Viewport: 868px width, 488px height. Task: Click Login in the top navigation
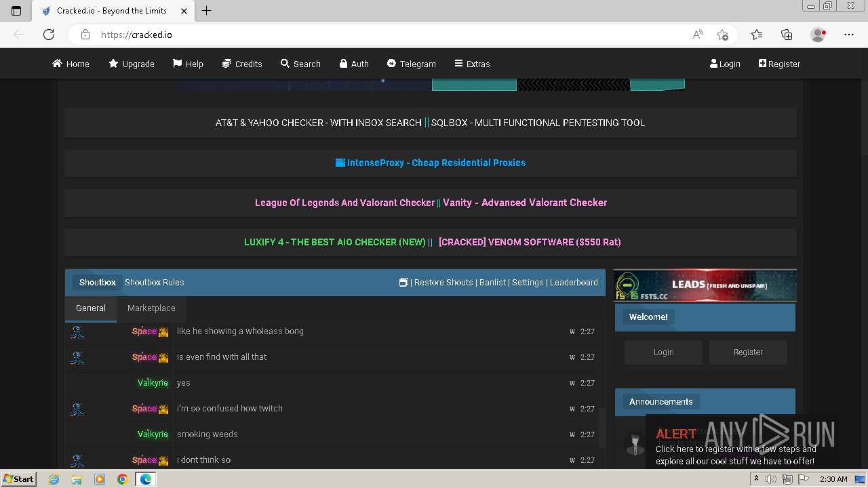coord(725,64)
